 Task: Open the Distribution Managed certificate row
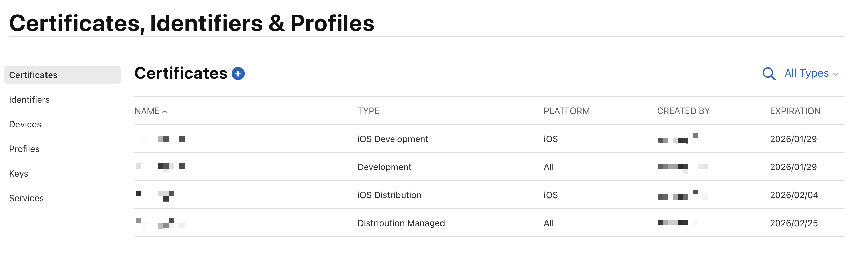(401, 223)
